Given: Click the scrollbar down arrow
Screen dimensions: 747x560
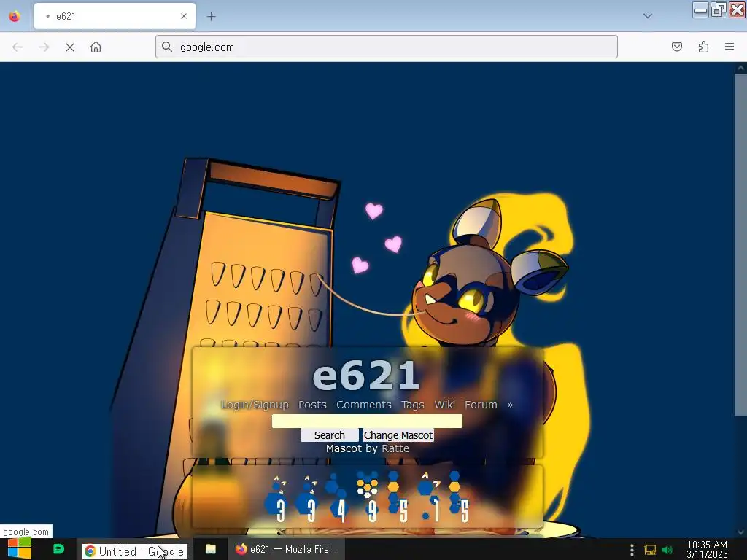Looking at the screenshot, I should pos(740,532).
